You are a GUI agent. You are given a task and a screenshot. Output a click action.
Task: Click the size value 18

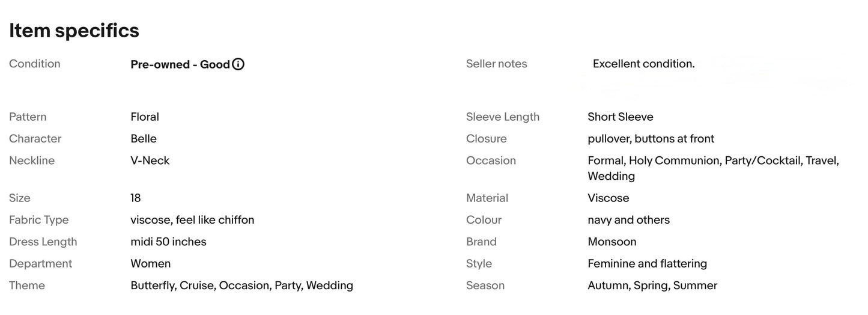tap(136, 198)
